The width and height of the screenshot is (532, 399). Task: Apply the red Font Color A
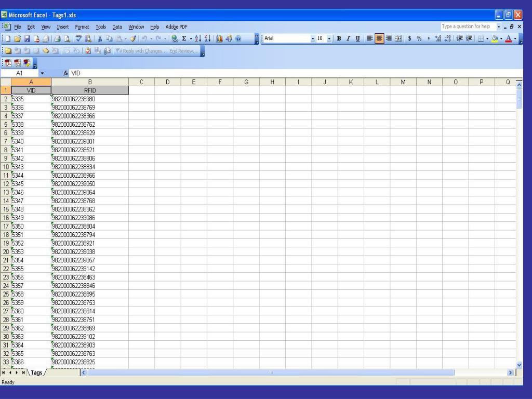509,38
